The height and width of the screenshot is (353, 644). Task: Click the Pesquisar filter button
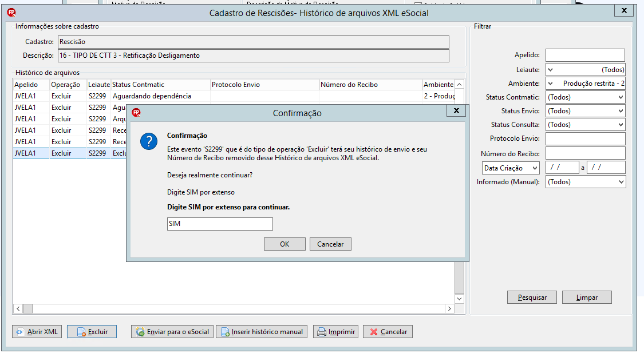point(532,297)
